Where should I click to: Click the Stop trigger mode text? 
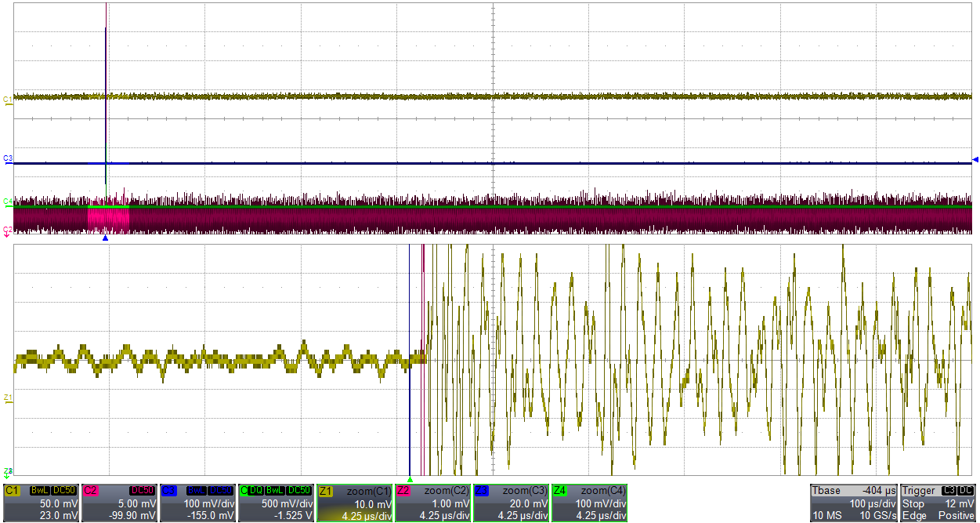913,503
